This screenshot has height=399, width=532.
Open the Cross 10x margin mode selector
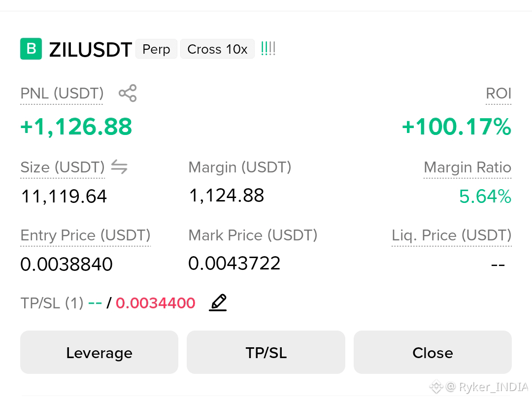(217, 49)
